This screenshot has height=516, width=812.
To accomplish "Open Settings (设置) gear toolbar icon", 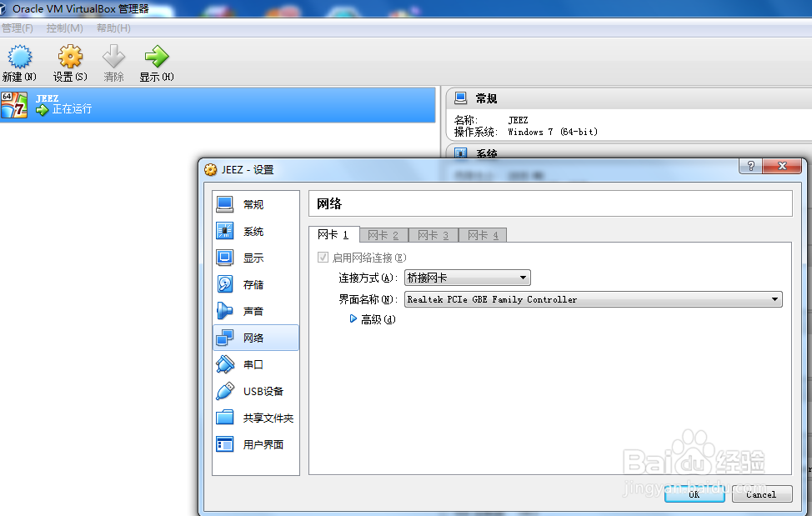I will [70, 57].
